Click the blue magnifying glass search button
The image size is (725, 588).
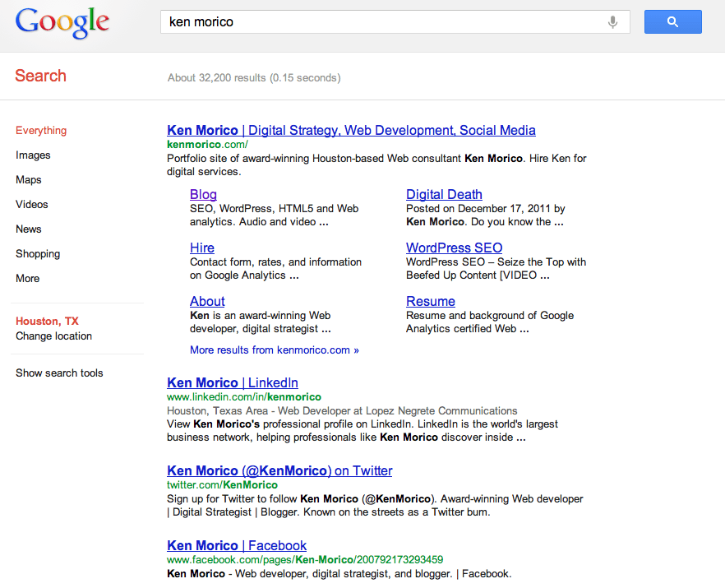[672, 21]
